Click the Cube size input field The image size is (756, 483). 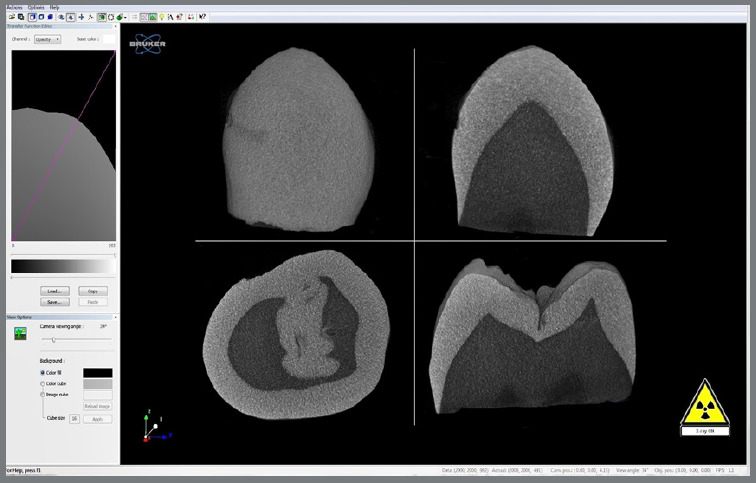pos(74,419)
